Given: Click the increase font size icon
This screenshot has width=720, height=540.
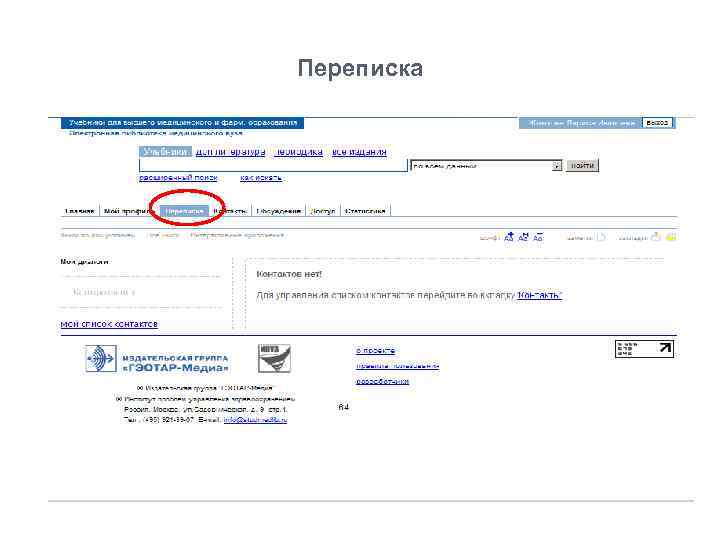Looking at the screenshot, I should pos(509,237).
